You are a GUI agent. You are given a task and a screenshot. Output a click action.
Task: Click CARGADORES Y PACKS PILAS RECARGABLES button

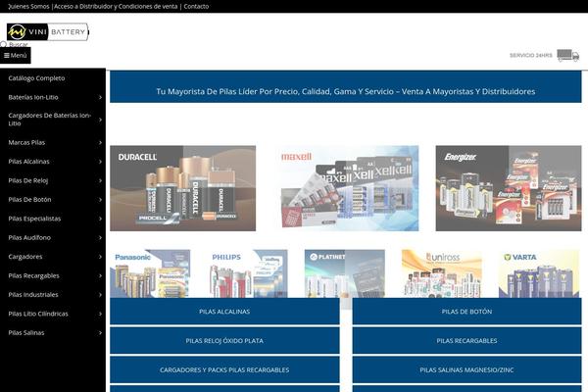(224, 369)
